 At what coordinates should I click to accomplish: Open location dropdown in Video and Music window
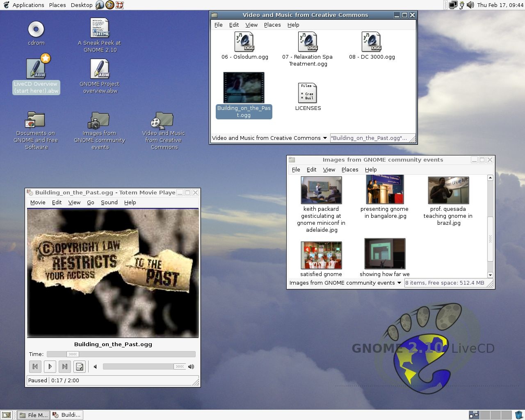[x=269, y=138]
